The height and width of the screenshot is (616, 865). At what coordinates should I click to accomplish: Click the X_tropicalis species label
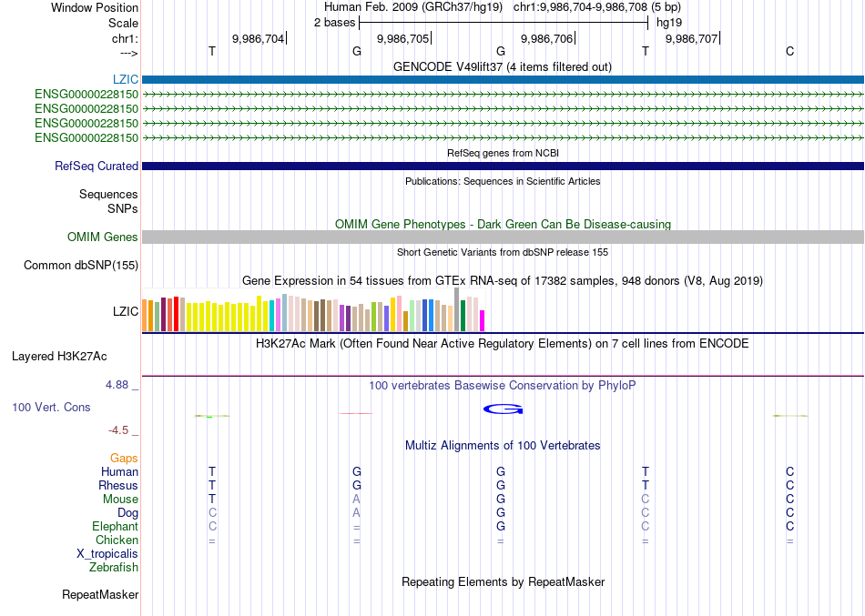click(x=107, y=554)
